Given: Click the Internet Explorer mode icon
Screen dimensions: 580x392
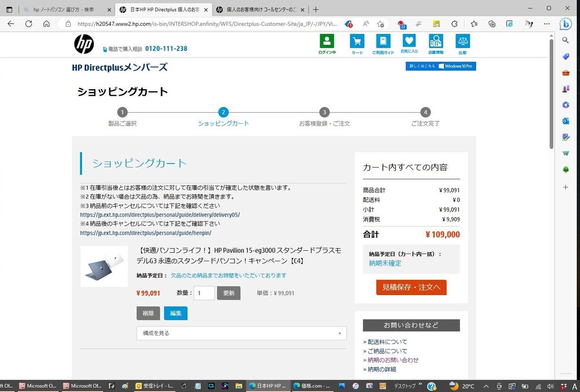Looking at the screenshot, I should tap(510, 24).
